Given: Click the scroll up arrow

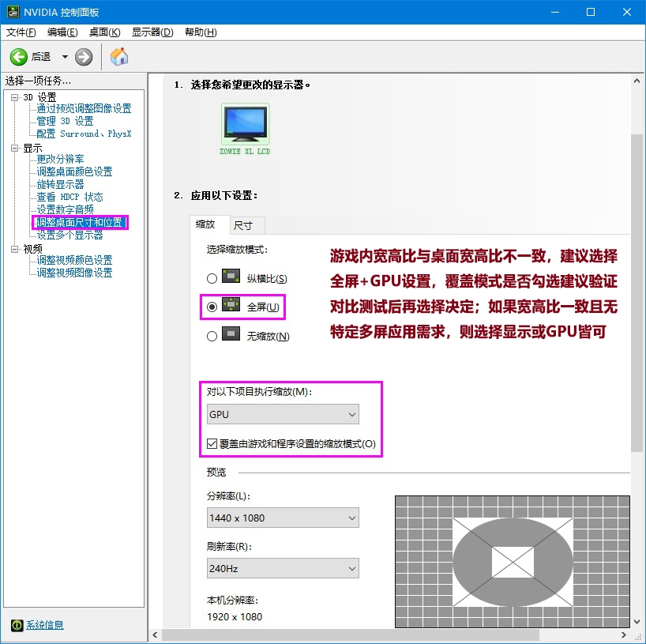Looking at the screenshot, I should (637, 81).
